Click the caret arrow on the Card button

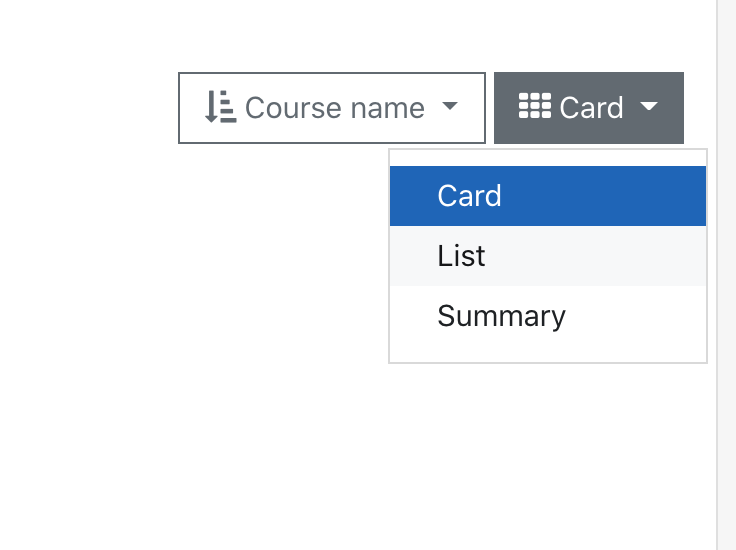pos(649,106)
